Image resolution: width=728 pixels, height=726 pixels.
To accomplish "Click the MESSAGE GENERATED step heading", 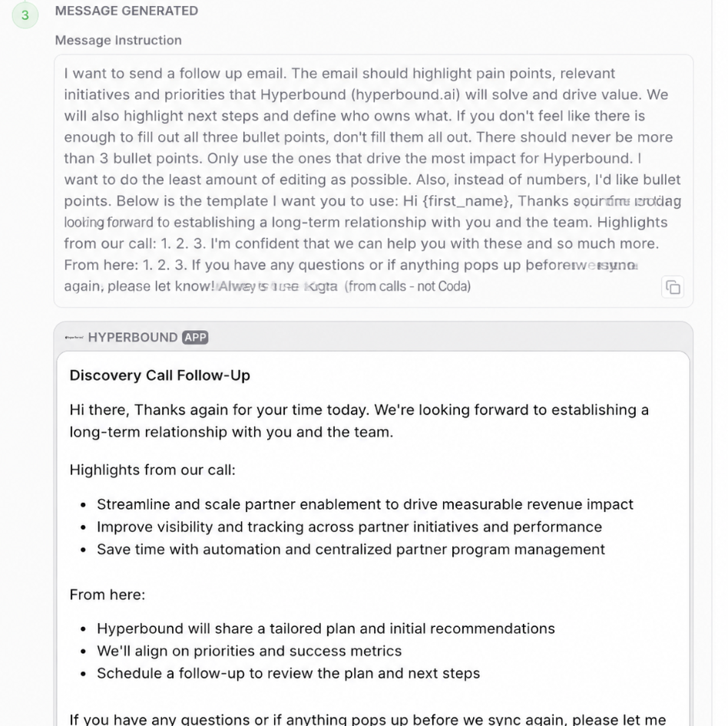I will pyautogui.click(x=126, y=11).
